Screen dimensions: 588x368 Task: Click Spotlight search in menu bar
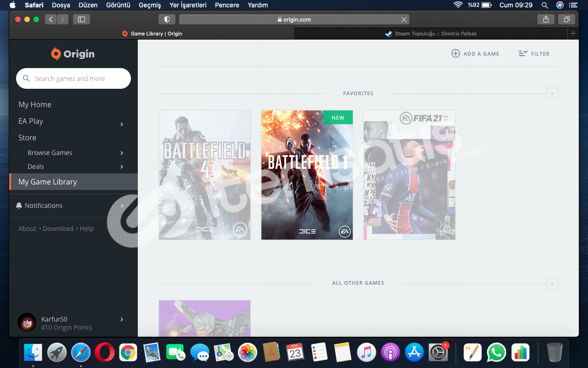[544, 5]
